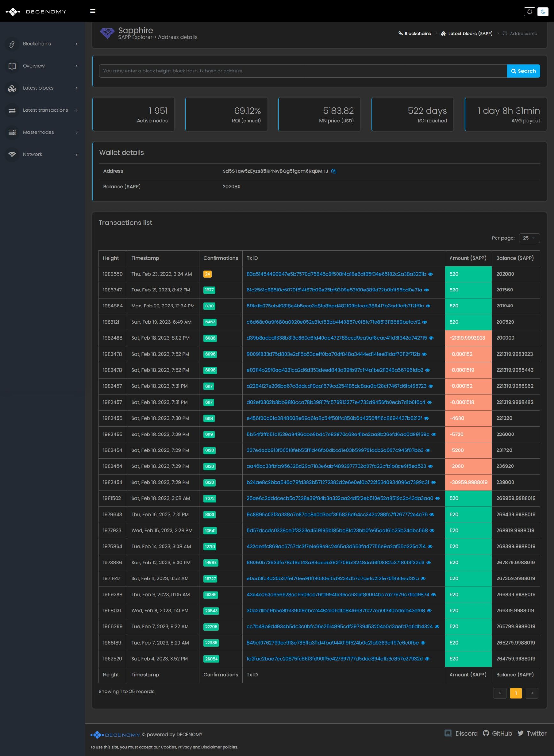Click eye icon for transaction at height 1988550

(x=431, y=274)
